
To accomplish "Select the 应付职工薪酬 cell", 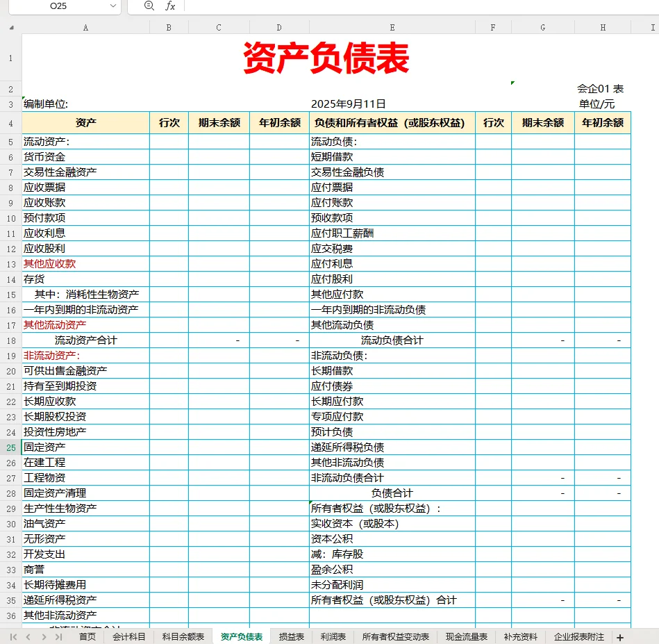I will (x=392, y=233).
